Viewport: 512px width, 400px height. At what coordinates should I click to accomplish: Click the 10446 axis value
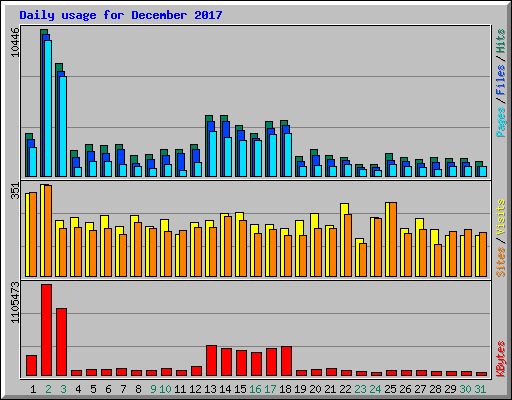click(15, 42)
